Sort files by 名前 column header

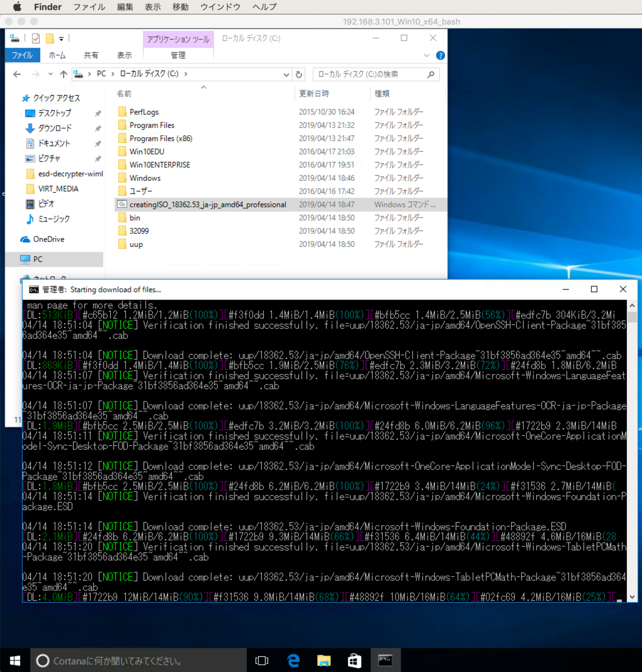point(124,94)
